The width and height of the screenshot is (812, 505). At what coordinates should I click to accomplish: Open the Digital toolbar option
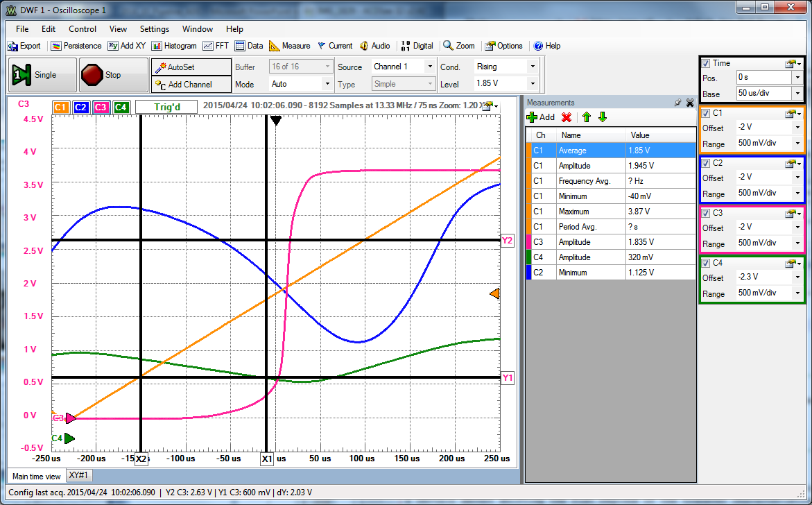click(x=416, y=46)
